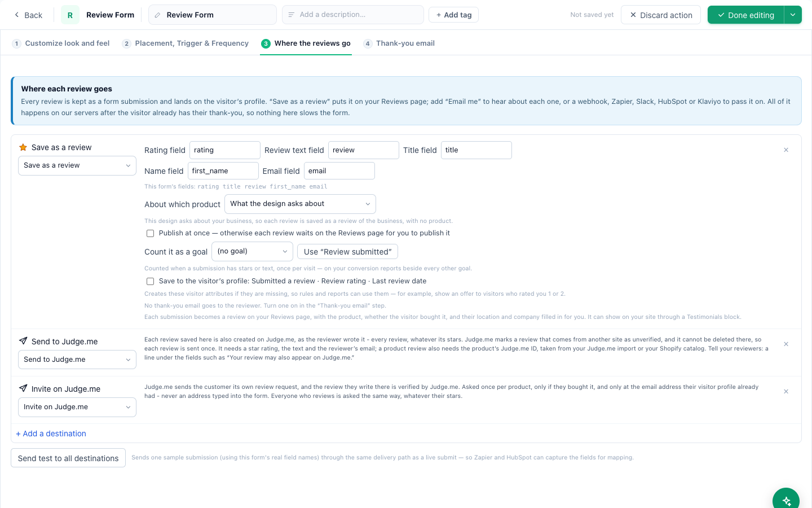Click the lines icon in the description field
This screenshot has width=812, height=508.
292,15
